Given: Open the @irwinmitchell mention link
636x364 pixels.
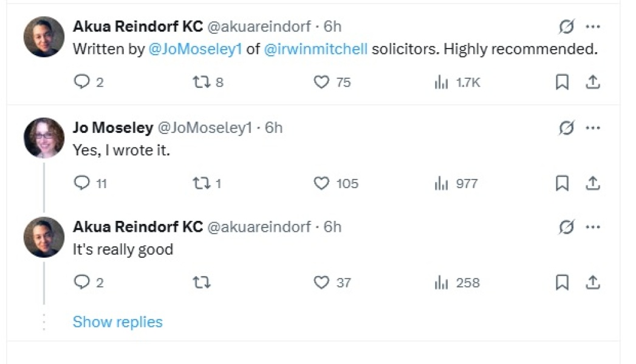Looking at the screenshot, I should coord(316,49).
